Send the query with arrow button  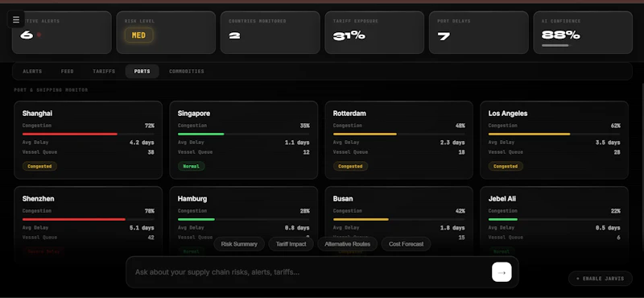pos(502,272)
